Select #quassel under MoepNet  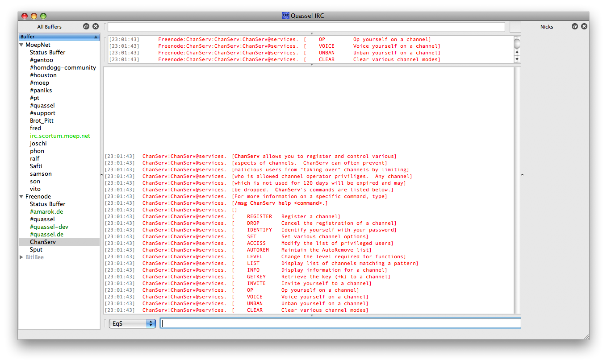point(42,106)
